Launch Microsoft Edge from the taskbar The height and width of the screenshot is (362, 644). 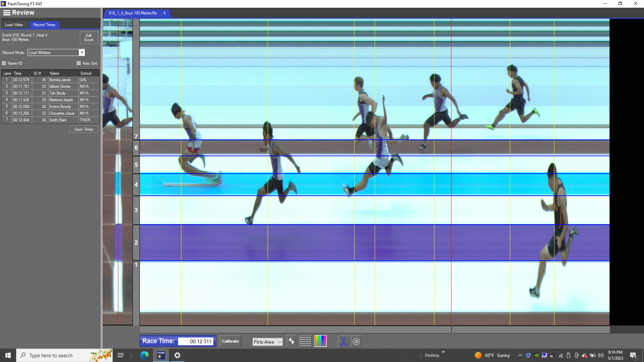click(x=145, y=355)
